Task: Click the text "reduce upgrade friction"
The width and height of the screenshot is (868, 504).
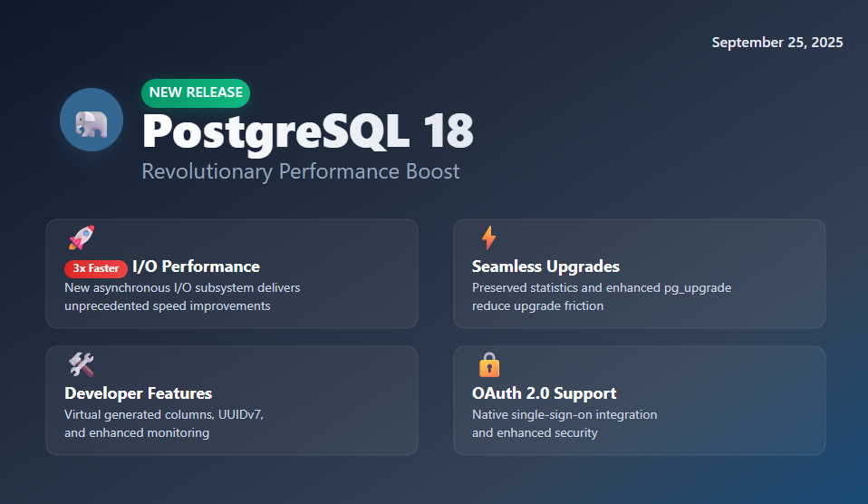Action: pos(538,305)
